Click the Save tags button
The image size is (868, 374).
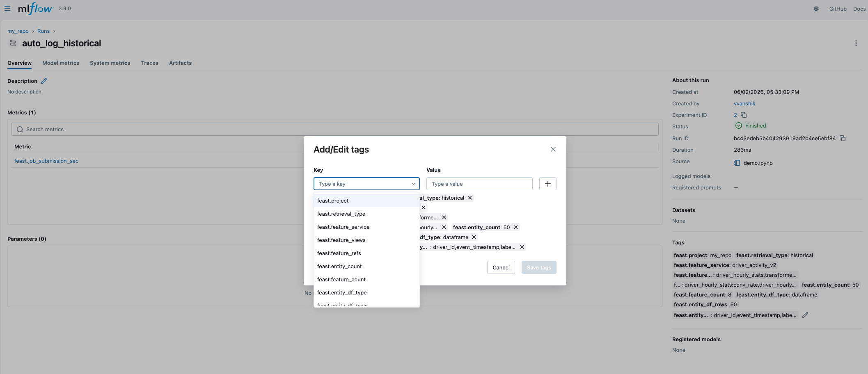click(x=539, y=267)
